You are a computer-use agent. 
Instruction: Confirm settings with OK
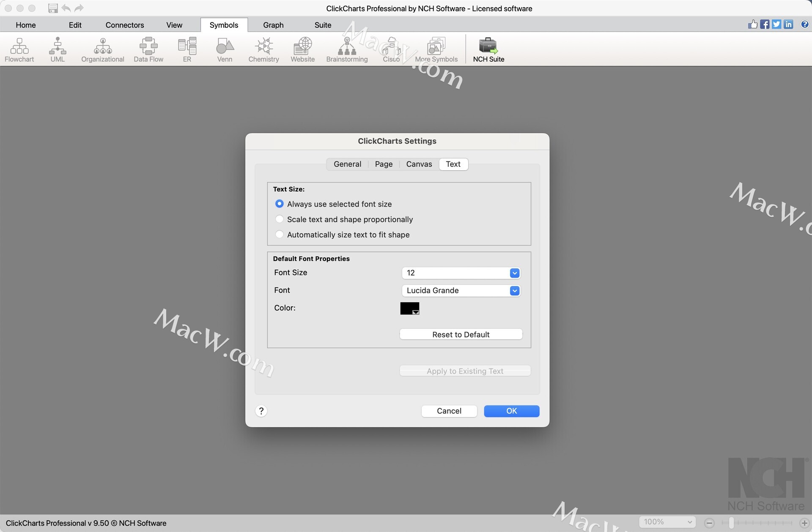[511, 411]
